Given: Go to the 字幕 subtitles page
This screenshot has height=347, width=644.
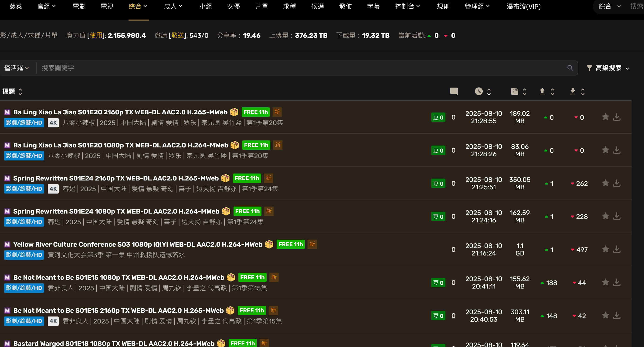Looking at the screenshot, I should [x=373, y=7].
